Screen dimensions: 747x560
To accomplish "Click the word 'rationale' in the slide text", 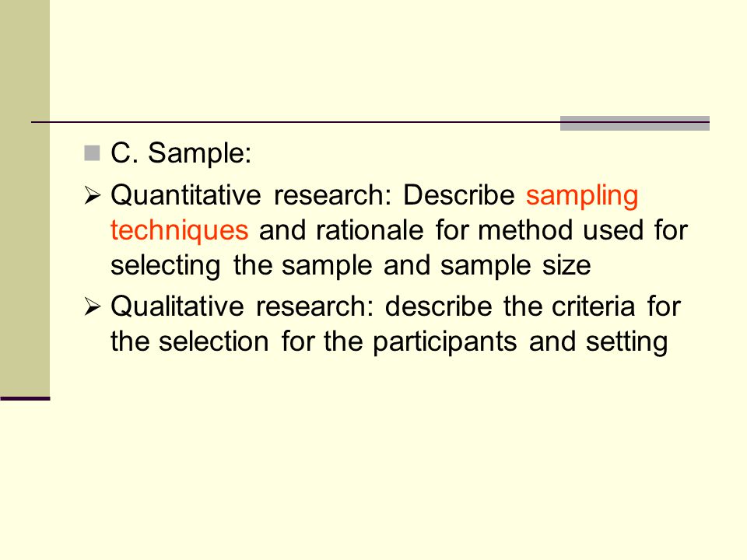I will click(x=370, y=230).
